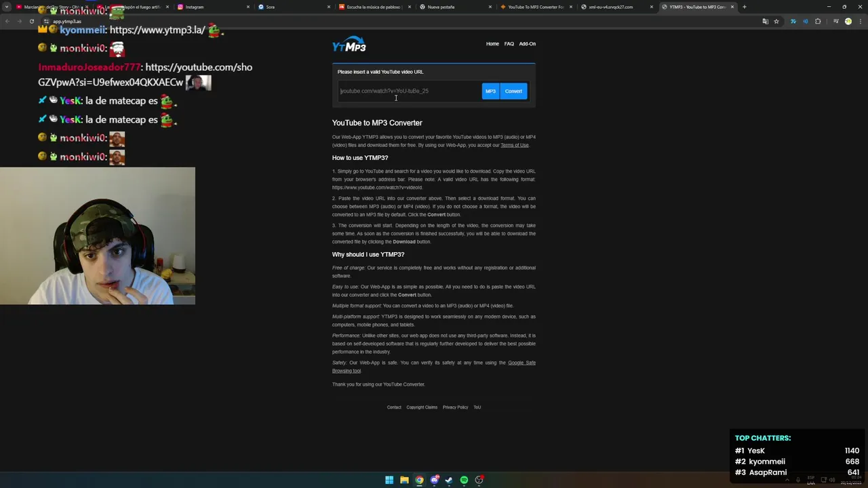Click the translate page icon
The height and width of the screenshot is (488, 868).
tap(766, 21)
